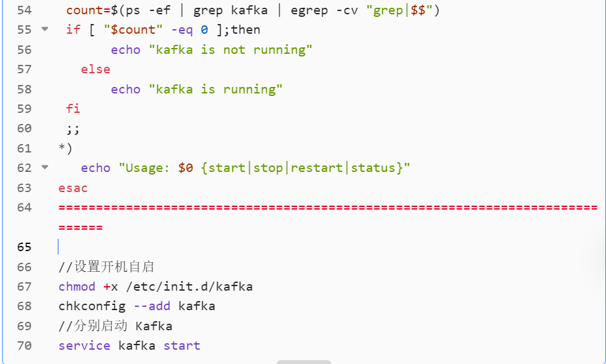606x364 pixels.
Task: Click line number 69 in gutter
Action: pos(24,326)
